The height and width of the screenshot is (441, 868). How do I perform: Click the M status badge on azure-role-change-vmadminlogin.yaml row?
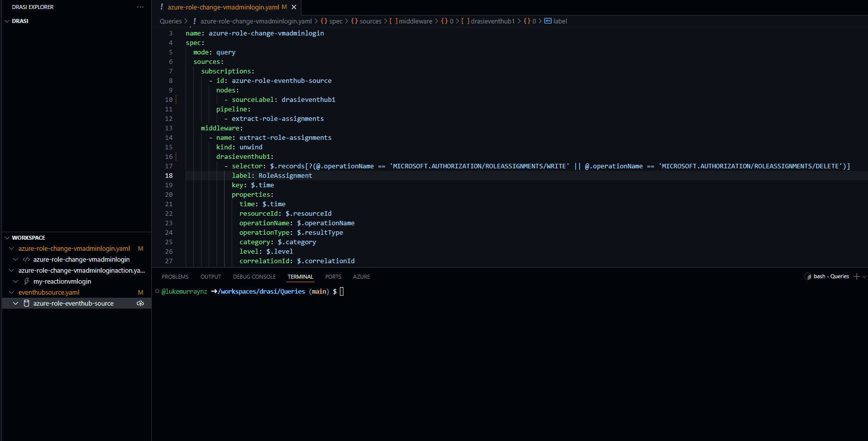(x=141, y=248)
